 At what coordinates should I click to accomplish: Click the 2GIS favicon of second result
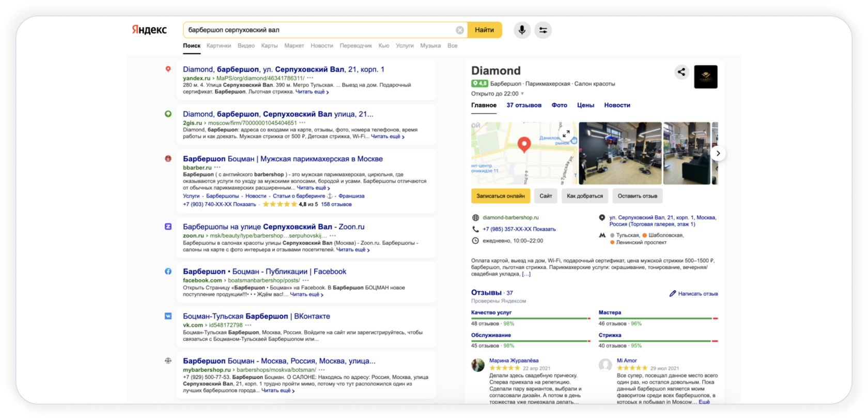168,114
